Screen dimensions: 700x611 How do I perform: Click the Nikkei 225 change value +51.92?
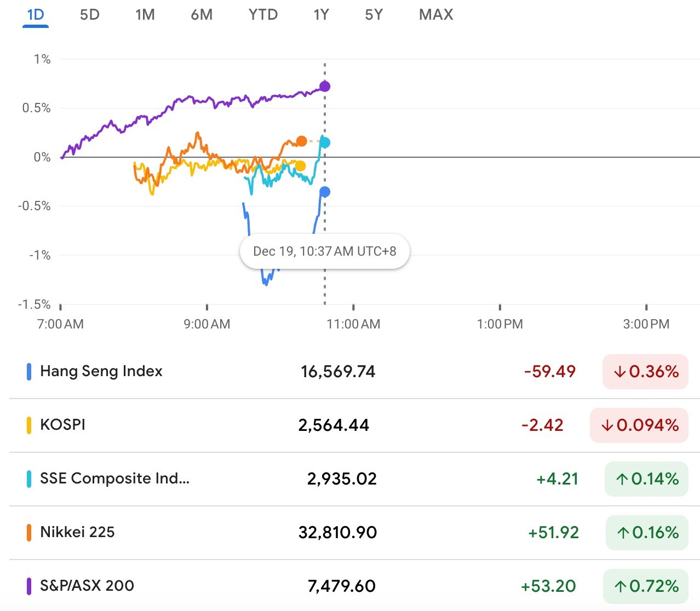[x=553, y=533]
